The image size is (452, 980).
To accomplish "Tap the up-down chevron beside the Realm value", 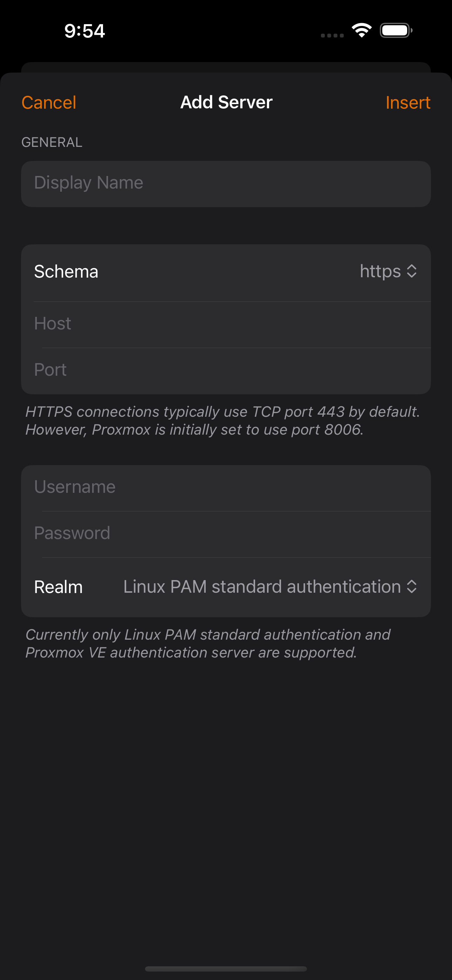I will [412, 586].
